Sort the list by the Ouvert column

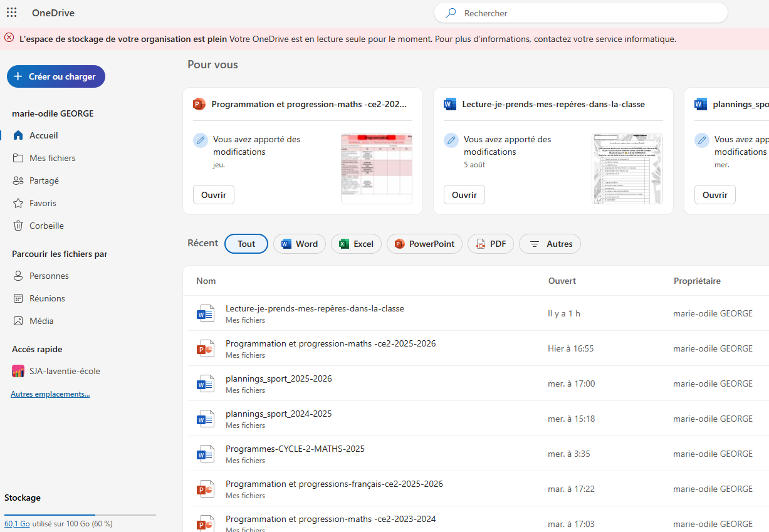(x=562, y=281)
